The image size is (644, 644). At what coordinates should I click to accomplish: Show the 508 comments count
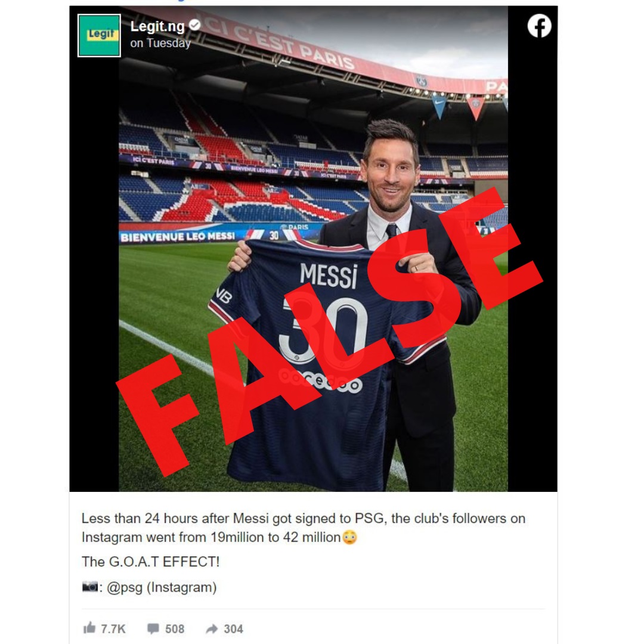175,629
